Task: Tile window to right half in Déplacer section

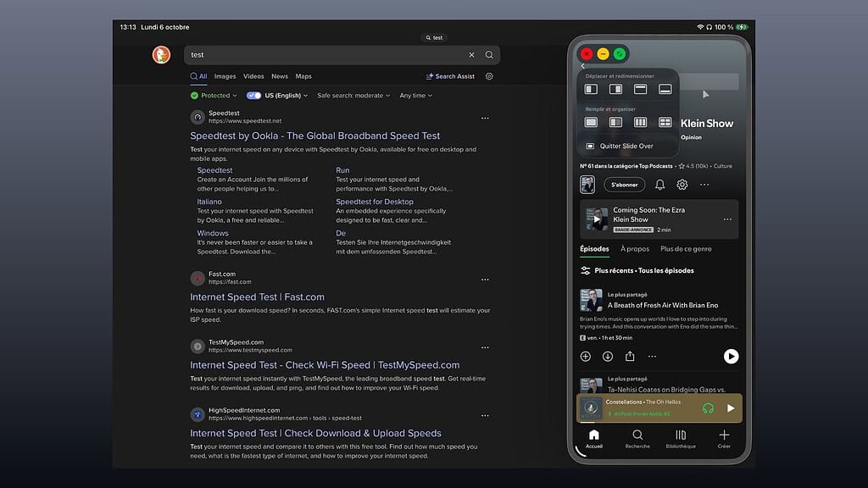Action: tap(615, 89)
